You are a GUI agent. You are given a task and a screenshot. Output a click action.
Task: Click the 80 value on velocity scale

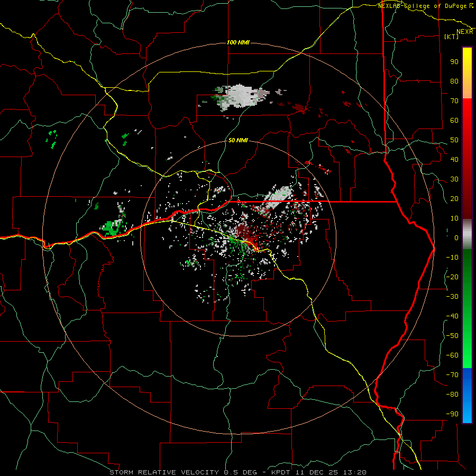pyautogui.click(x=454, y=81)
